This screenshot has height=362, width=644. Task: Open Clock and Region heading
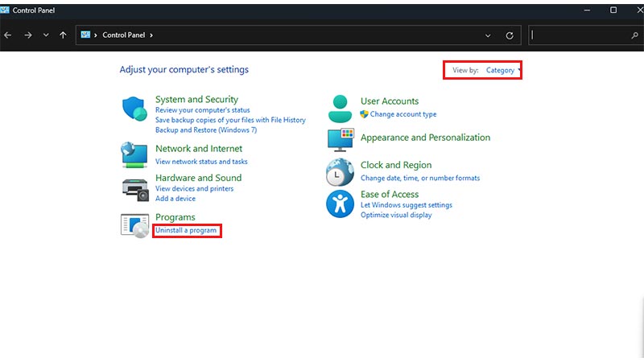click(396, 165)
